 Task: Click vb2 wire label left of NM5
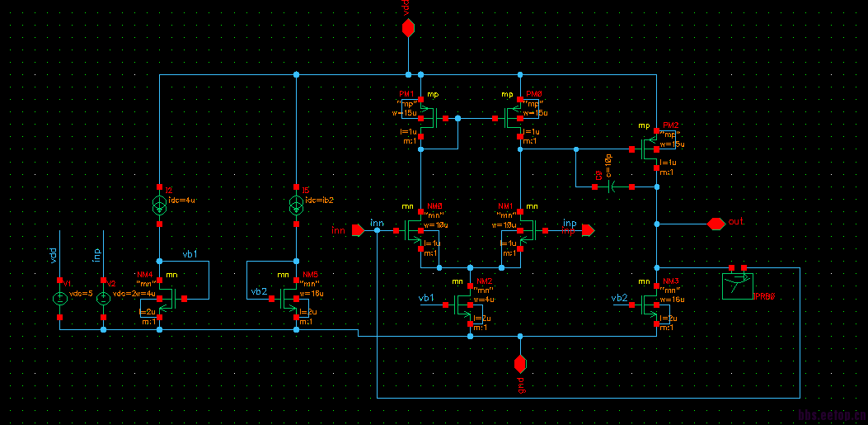(259, 291)
